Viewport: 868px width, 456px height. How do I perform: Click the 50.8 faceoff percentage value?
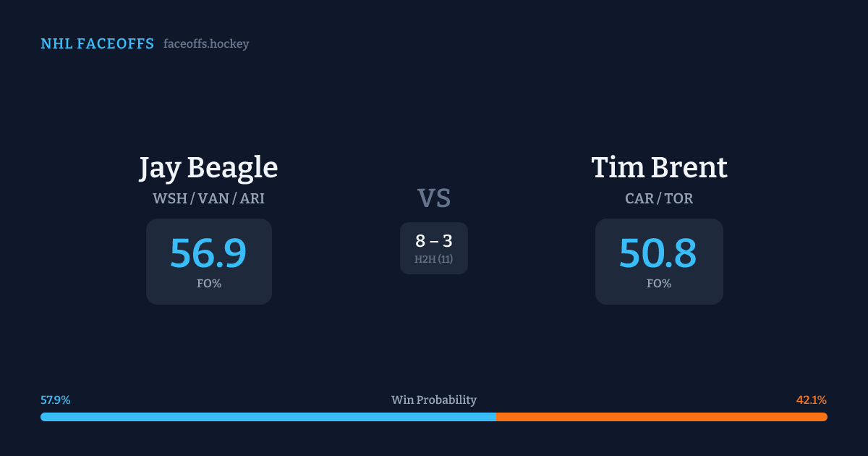[x=658, y=253]
